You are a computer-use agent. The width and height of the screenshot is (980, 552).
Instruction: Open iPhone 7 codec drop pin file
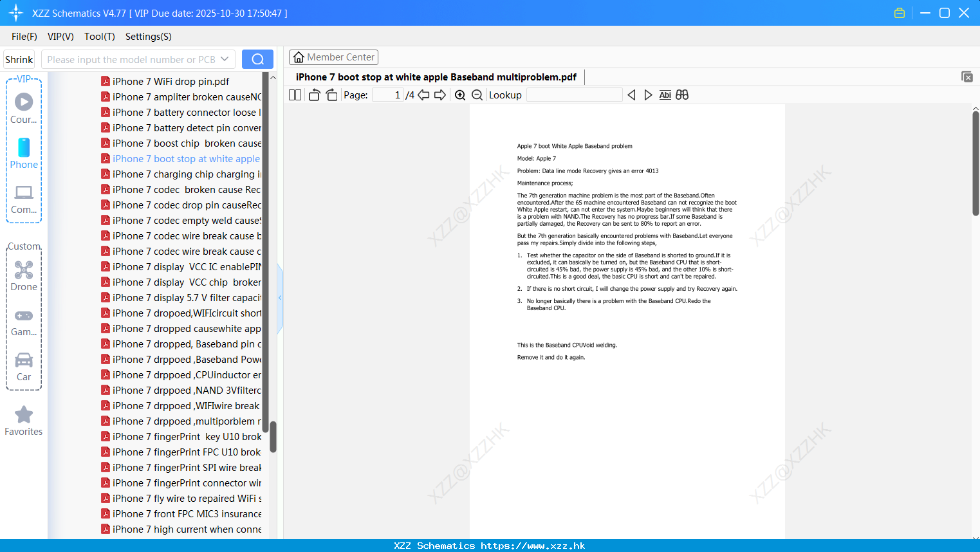pos(181,205)
